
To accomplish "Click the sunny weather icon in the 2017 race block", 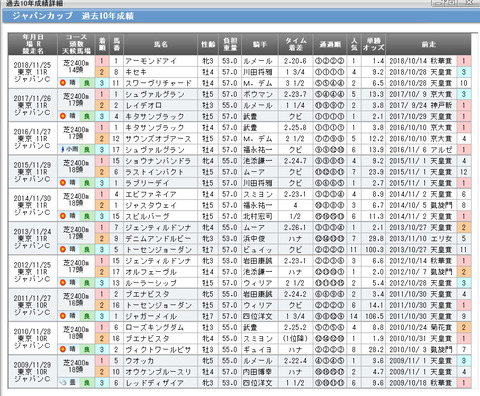I will pos(63,116).
